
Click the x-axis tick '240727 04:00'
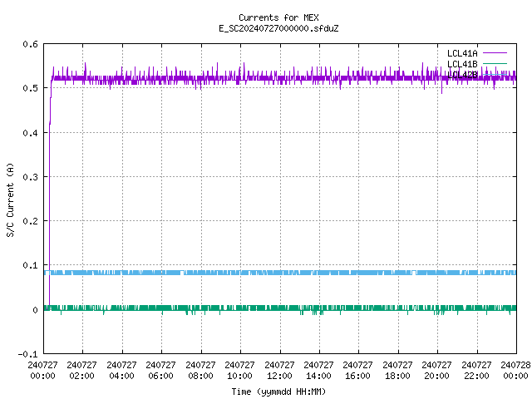point(121,370)
